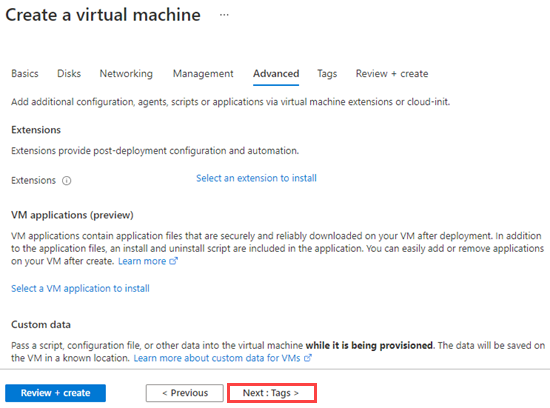Click Select a VM application to install
Screen dimensions: 550x408
click(80, 288)
